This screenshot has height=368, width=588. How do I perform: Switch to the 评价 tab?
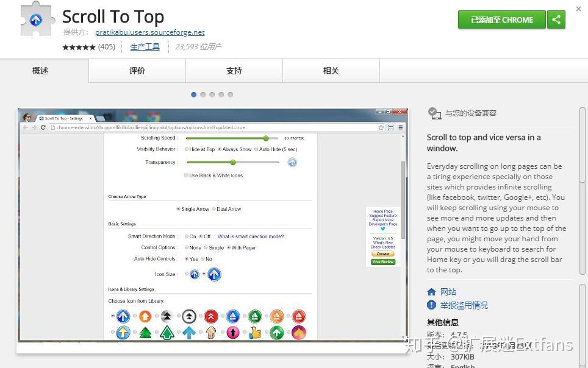(137, 71)
